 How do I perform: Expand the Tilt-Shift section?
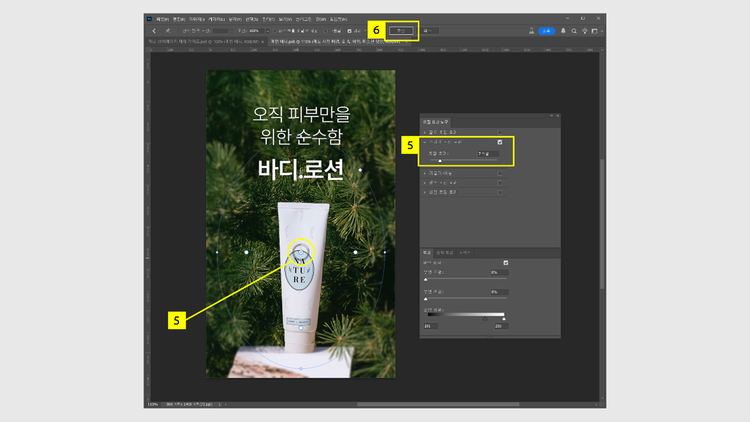(425, 173)
